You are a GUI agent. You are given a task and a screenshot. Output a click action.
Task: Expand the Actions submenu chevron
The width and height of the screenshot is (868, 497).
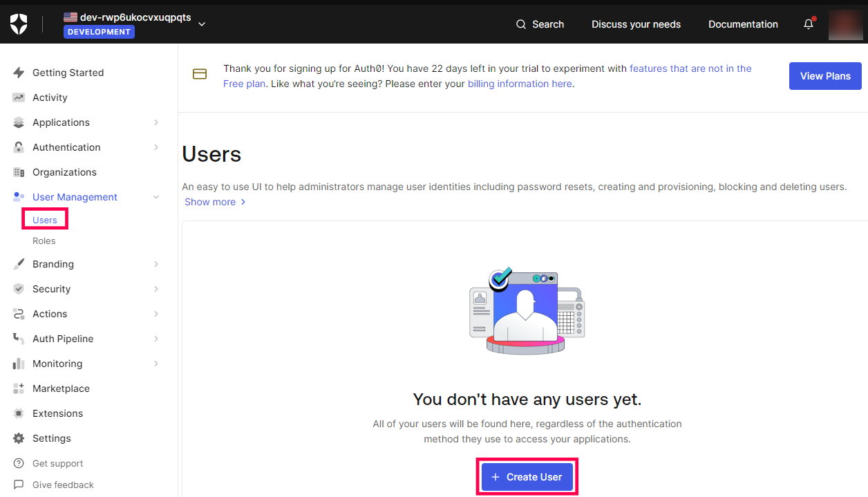pos(156,314)
